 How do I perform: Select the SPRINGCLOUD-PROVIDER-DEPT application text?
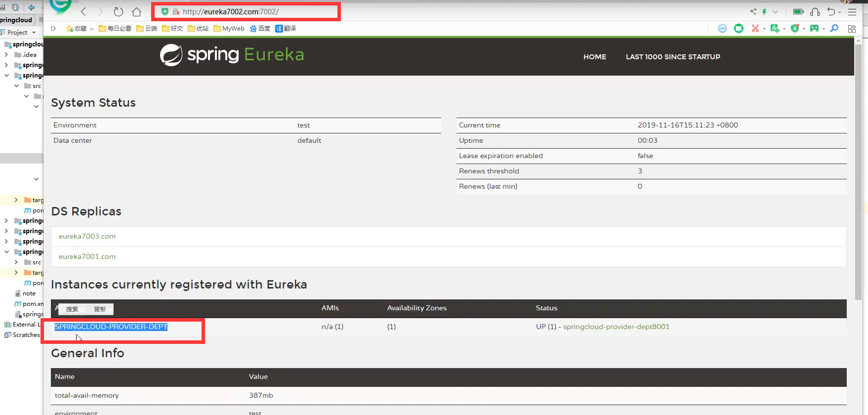click(111, 327)
